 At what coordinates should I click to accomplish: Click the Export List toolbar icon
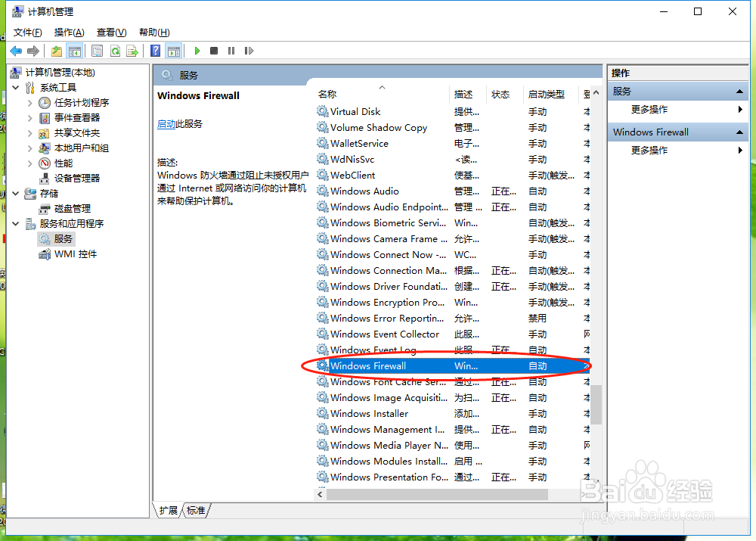(132, 51)
